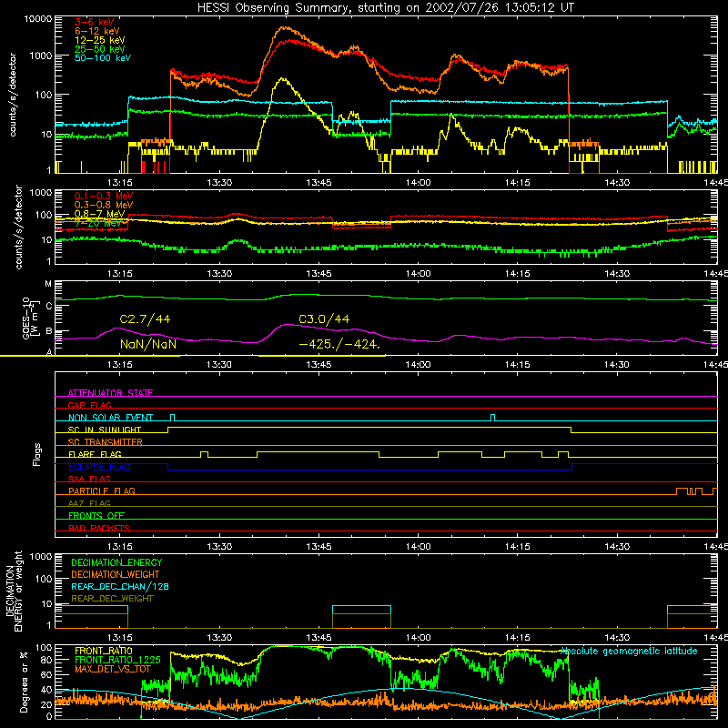Click the 14:15 tick under the flags panel

pos(517,547)
